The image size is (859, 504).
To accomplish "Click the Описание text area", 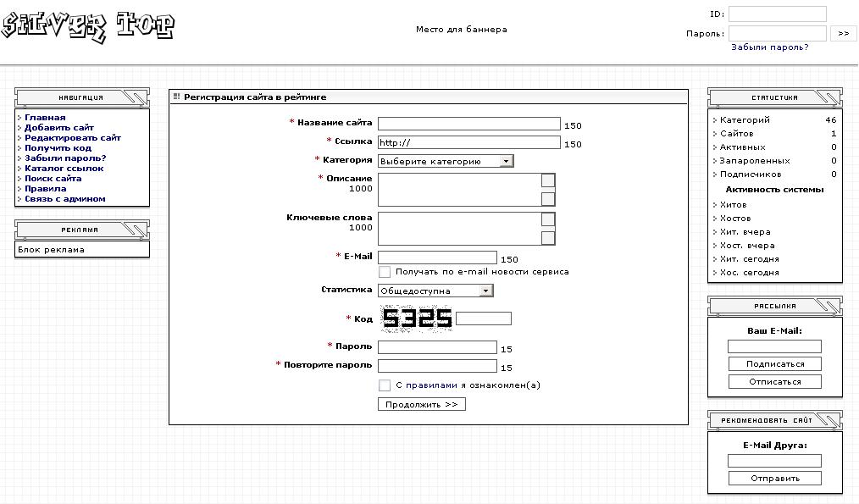I will (466, 190).
